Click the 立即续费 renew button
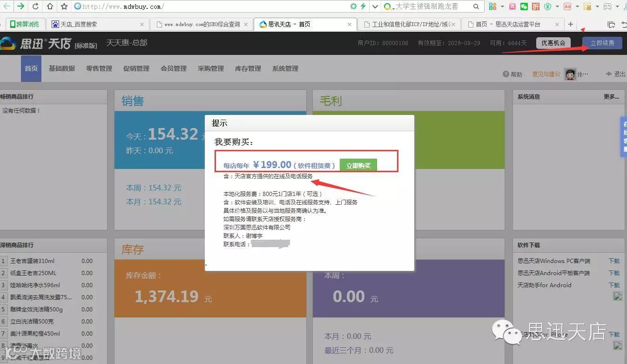 [602, 43]
